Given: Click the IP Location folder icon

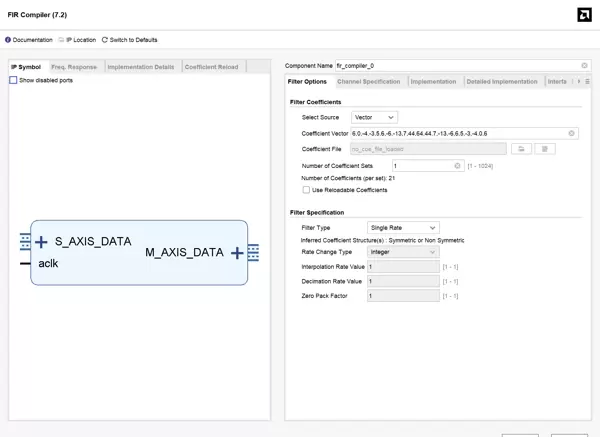Looking at the screenshot, I should click(x=62, y=40).
